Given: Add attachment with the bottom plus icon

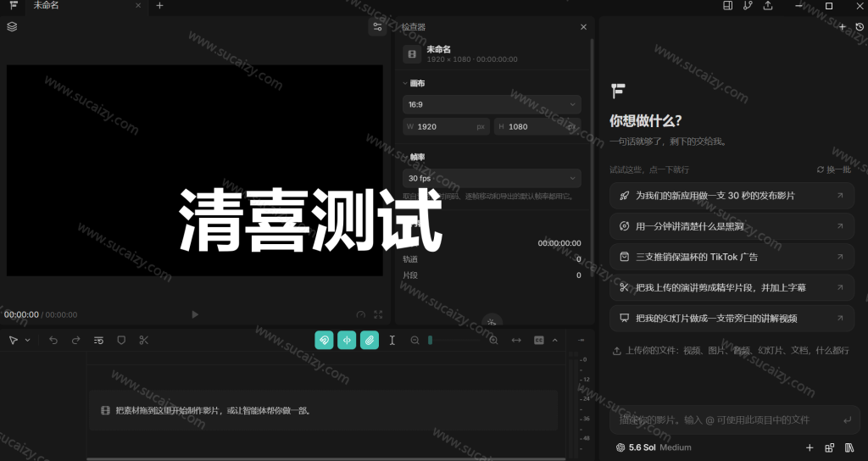Looking at the screenshot, I should (x=810, y=447).
